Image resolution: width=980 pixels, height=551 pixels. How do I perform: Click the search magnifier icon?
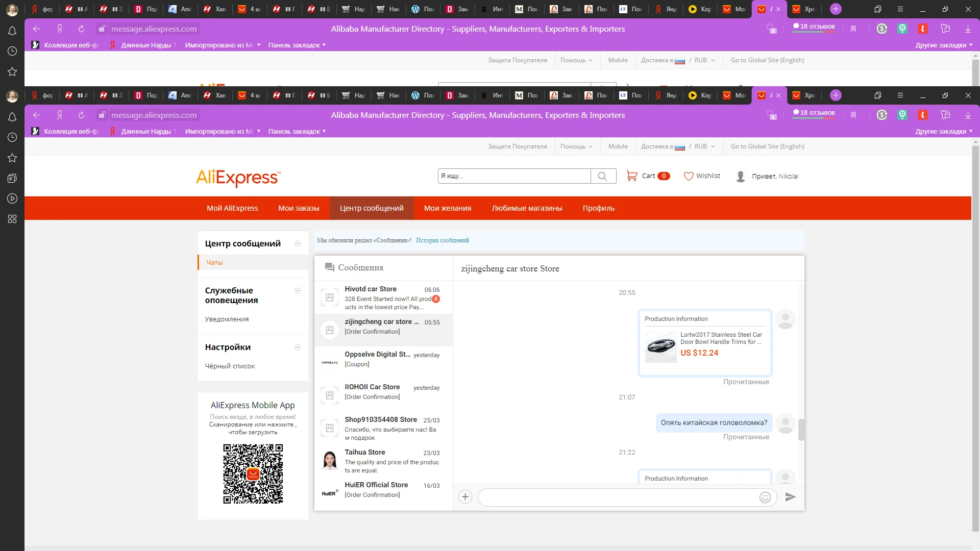pyautogui.click(x=603, y=176)
